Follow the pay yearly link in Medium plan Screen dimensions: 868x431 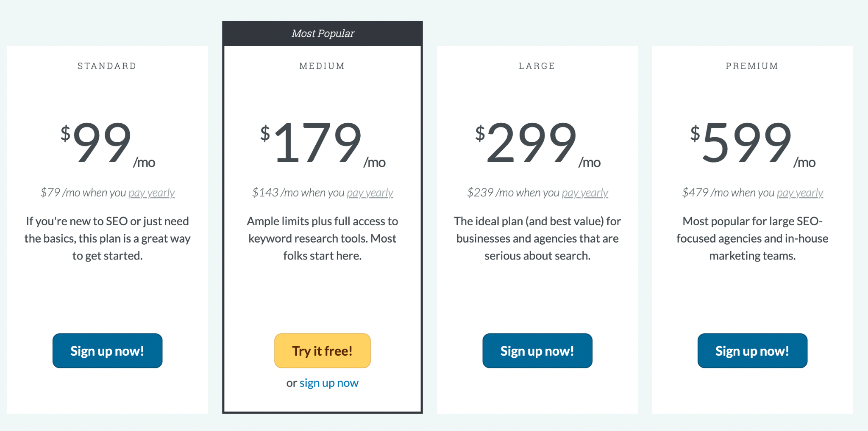(x=370, y=193)
